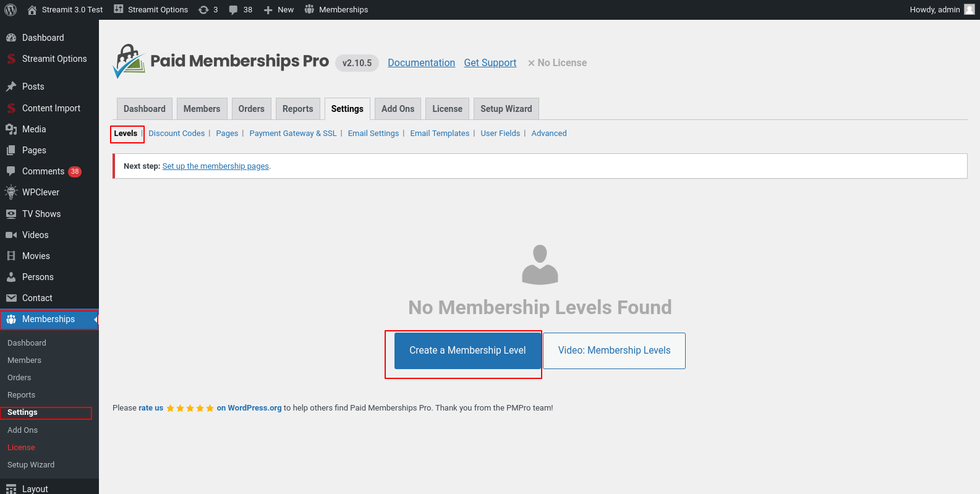
Task: Open Payment Gateway & SSL settings
Action: pyautogui.click(x=293, y=134)
